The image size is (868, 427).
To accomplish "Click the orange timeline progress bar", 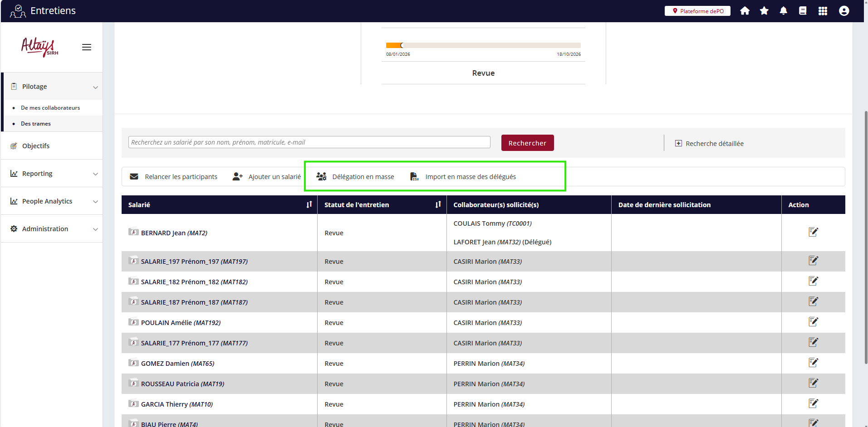I will point(394,45).
